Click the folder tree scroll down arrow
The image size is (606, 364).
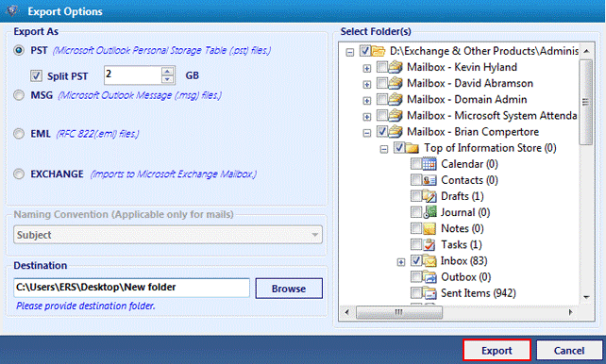pos(586,297)
